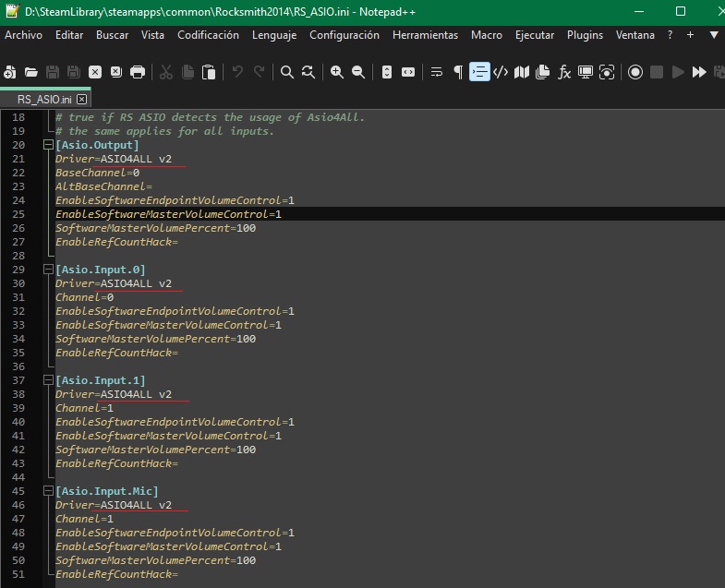Viewport: 725px width, 588px height.
Task: Click the Print toolbar icon
Action: pos(138,72)
